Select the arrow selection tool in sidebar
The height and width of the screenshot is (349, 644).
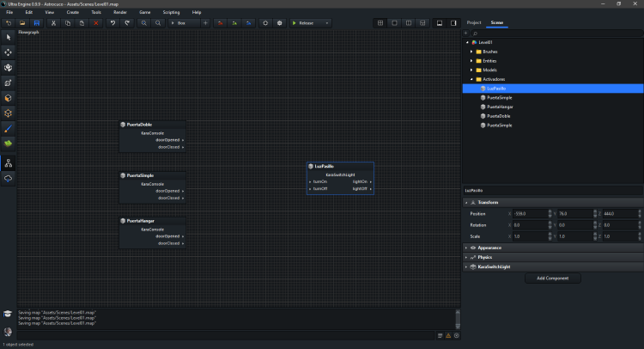coord(9,37)
